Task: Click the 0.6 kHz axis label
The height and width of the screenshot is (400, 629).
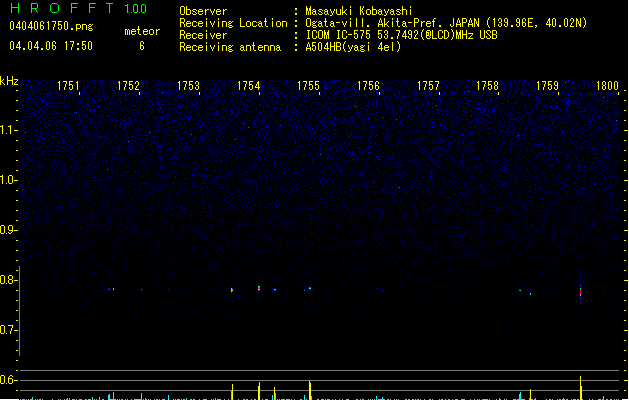Action: click(x=8, y=380)
